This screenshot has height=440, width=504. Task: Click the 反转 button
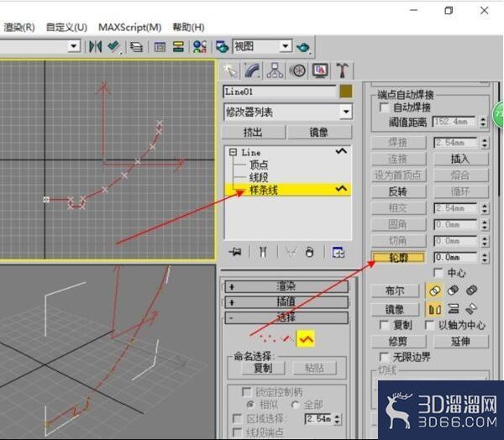pyautogui.click(x=398, y=191)
